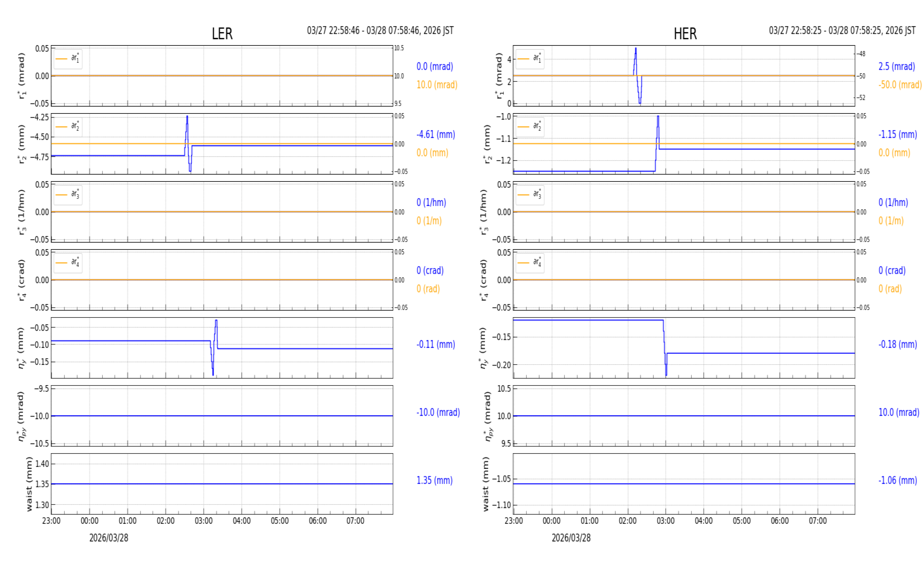Click the HER time range text ending 07:58:25
Viewport: 924px width, 565px height.
point(842,31)
